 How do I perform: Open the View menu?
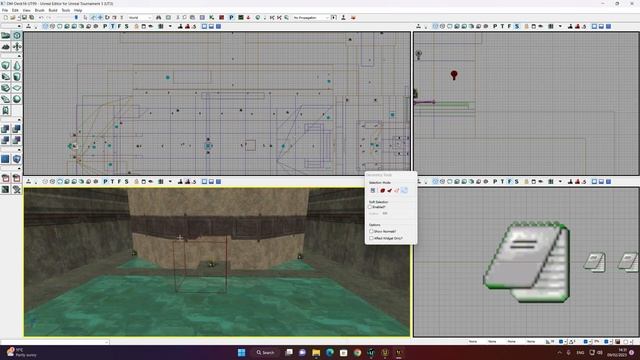[x=27, y=10]
